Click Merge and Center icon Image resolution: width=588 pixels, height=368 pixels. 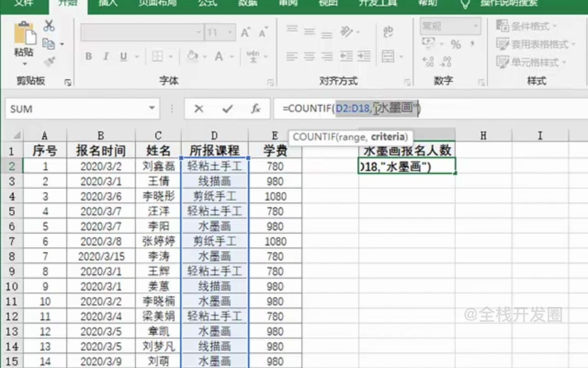click(x=388, y=56)
